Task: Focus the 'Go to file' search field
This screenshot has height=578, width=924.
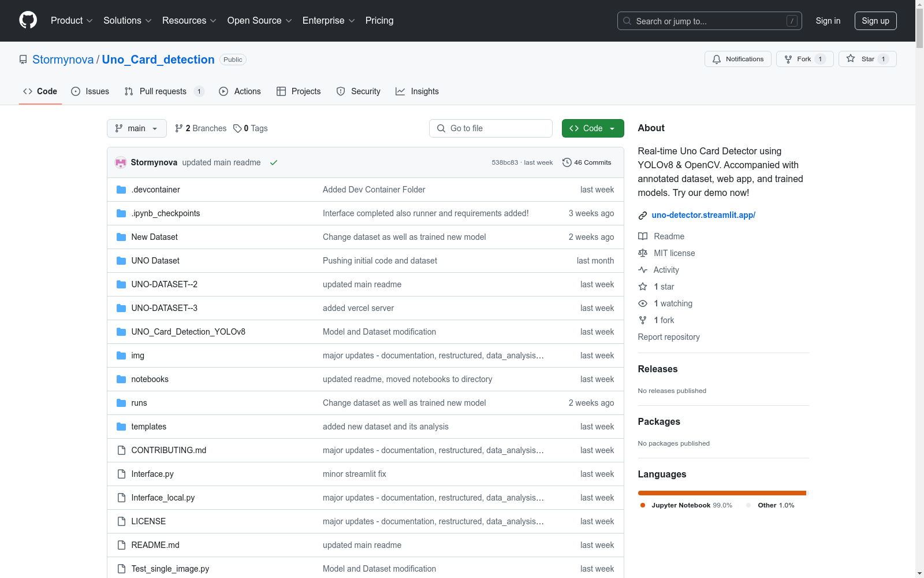Action: click(491, 128)
